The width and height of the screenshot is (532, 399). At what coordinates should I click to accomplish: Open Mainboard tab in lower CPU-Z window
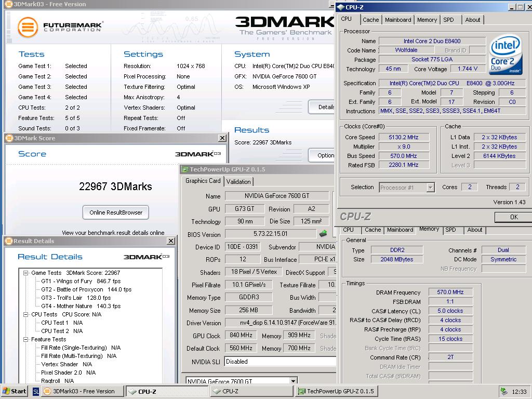click(400, 230)
